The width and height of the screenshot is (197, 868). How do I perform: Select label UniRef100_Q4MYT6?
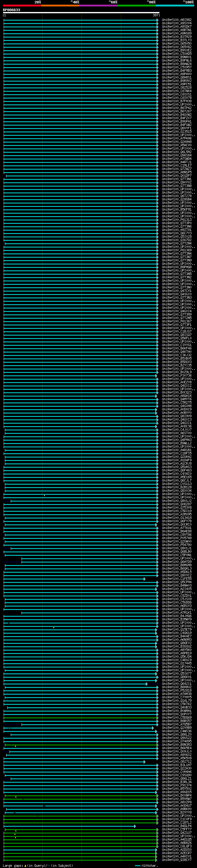[177, 399]
